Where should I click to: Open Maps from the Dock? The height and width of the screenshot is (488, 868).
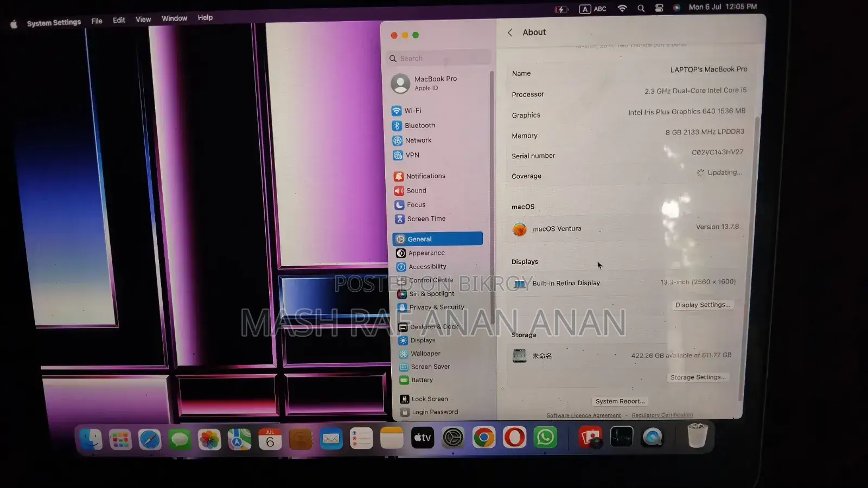(x=239, y=439)
